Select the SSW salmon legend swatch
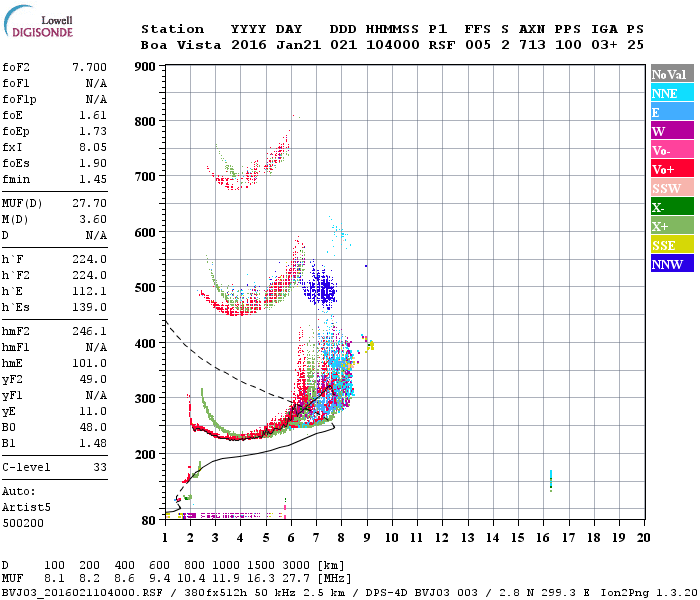Screen dimensions: 700x600 672,188
